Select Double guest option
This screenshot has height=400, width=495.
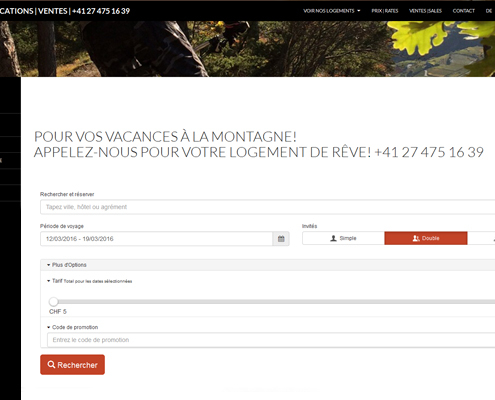(x=426, y=238)
